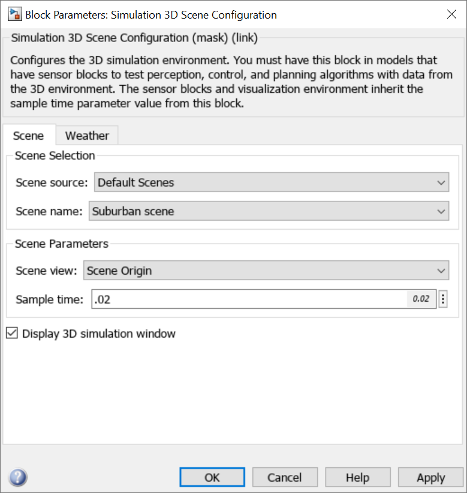This screenshot has height=493, width=467.
Task: Click the Apply button
Action: (x=431, y=477)
